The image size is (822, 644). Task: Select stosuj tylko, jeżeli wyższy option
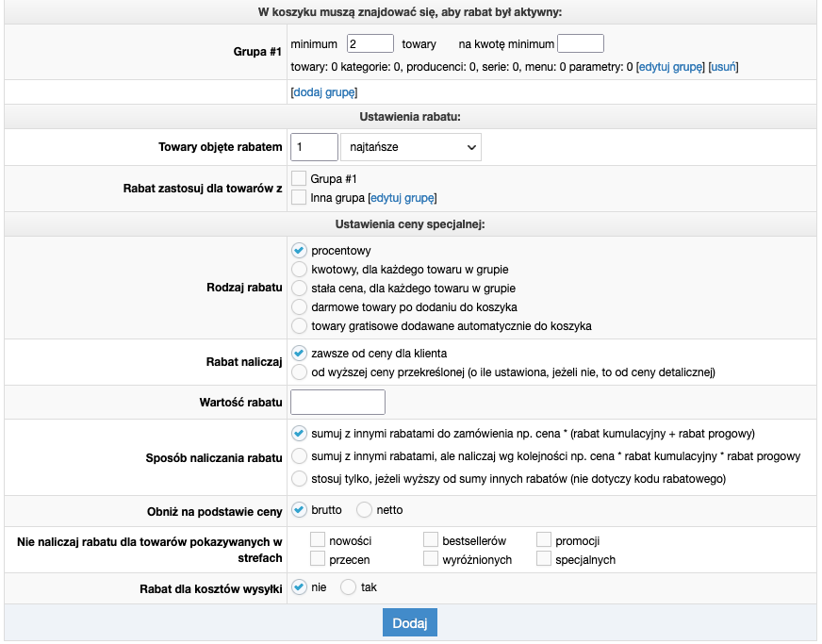[x=299, y=479]
